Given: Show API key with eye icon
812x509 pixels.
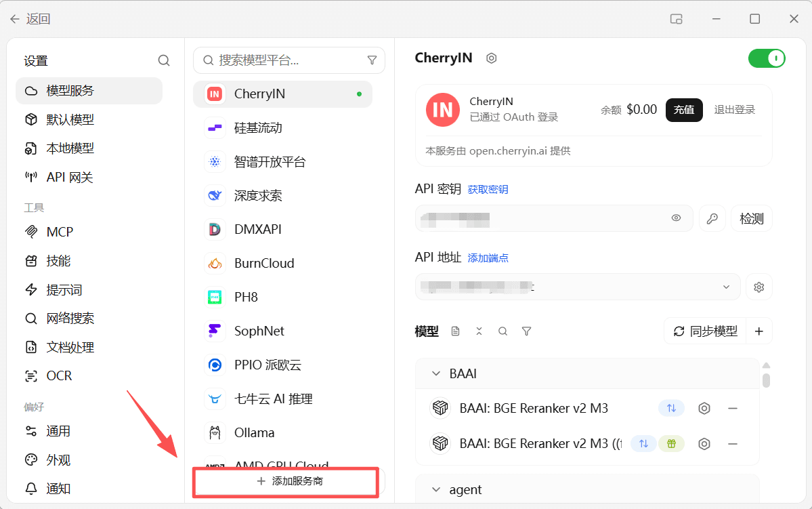Looking at the screenshot, I should pyautogui.click(x=677, y=218).
